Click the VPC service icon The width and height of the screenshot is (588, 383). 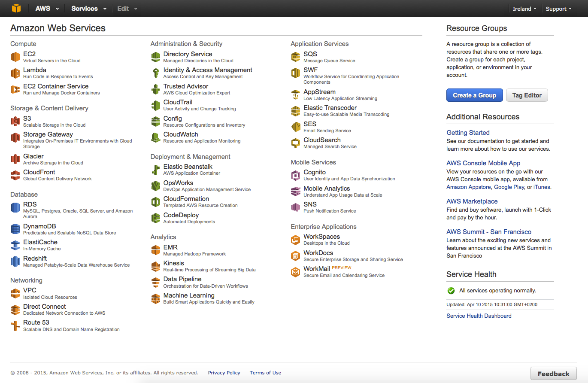click(x=15, y=293)
